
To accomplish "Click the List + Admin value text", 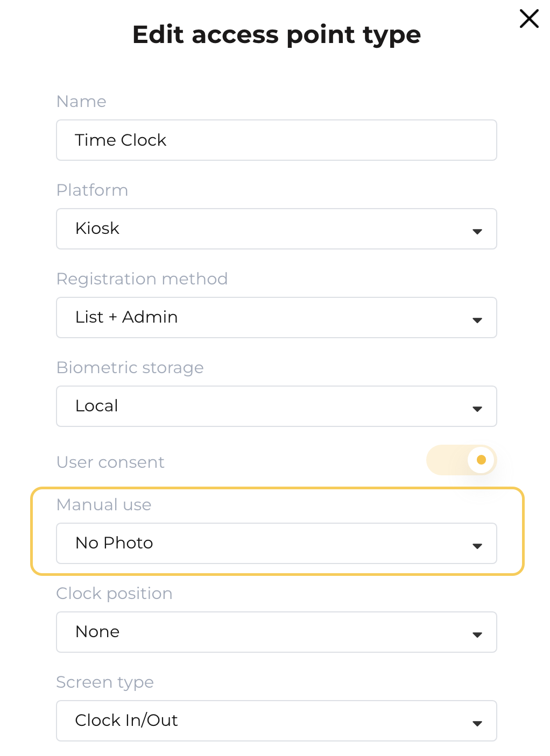I will pos(126,317).
